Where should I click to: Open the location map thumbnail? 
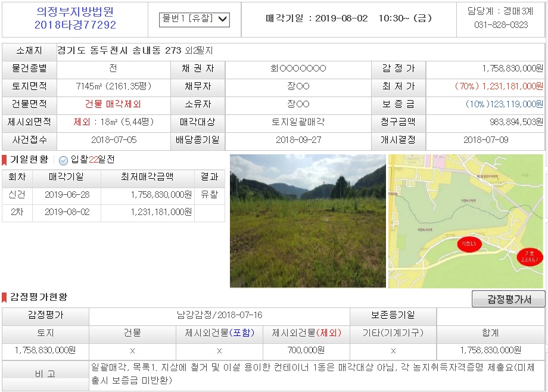tap(466, 221)
